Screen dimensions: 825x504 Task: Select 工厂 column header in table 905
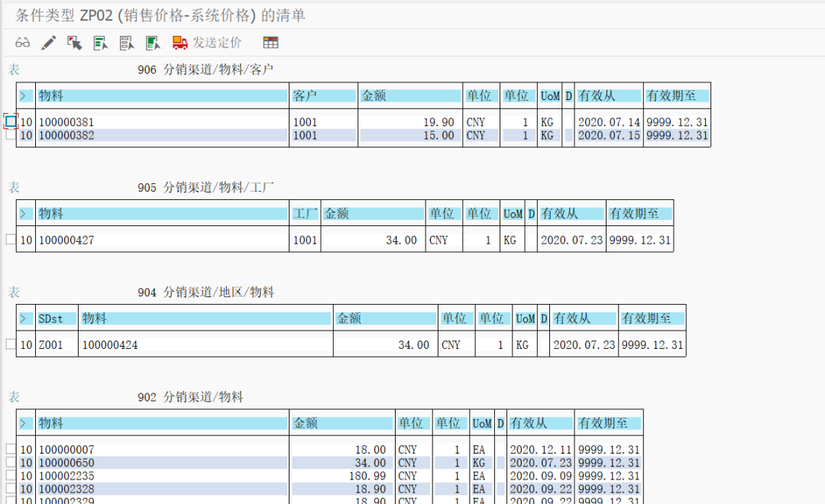tap(305, 214)
